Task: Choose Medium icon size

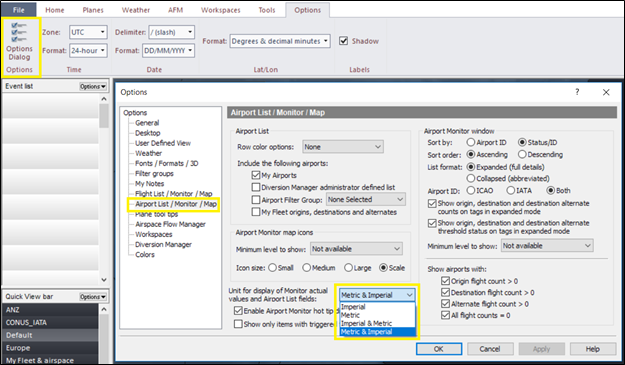Action: tap(307, 268)
